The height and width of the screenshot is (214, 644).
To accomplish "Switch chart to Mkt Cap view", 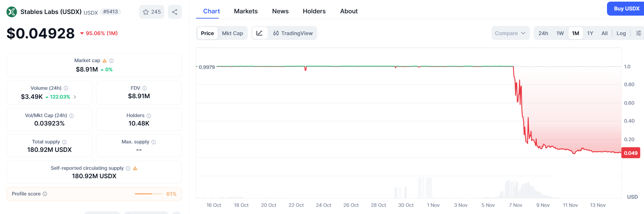I will coord(232,33).
